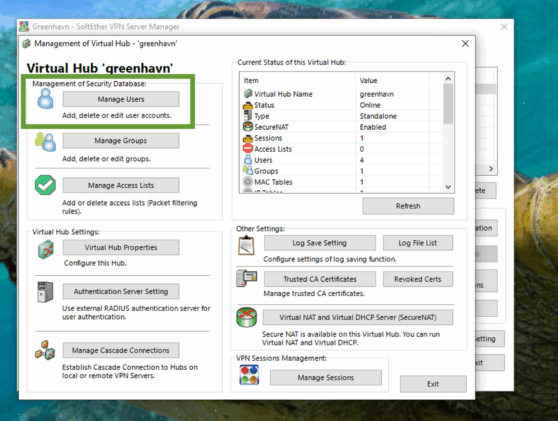Exit the Virtual Hub management dialog
558x421 pixels.
433,384
